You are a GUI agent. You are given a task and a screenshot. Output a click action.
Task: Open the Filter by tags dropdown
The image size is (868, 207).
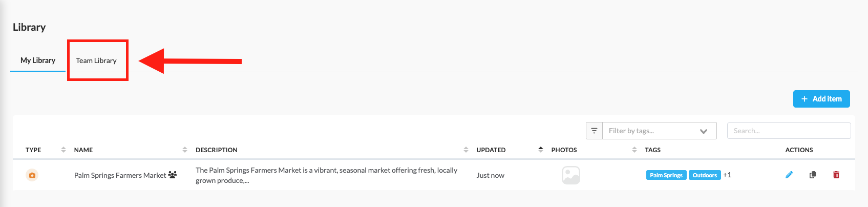point(651,131)
